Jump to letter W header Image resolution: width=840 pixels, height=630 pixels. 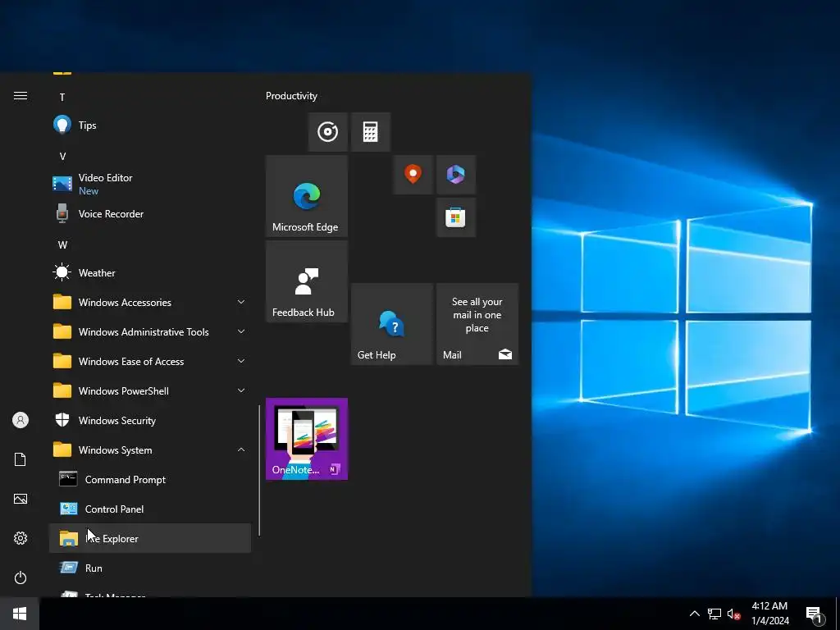point(62,244)
